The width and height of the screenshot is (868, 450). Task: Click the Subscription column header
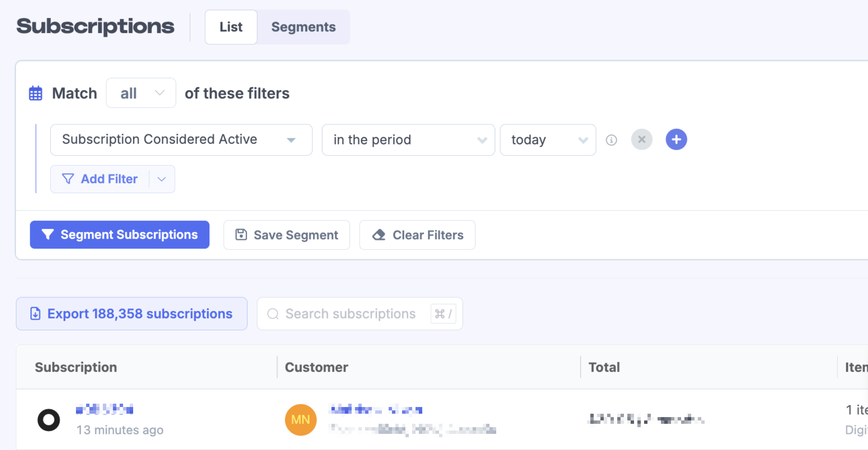76,367
